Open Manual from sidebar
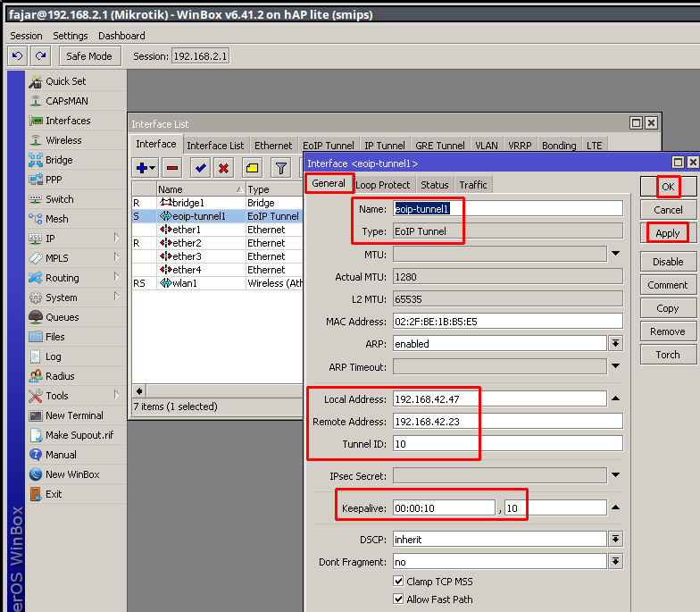 (61, 455)
